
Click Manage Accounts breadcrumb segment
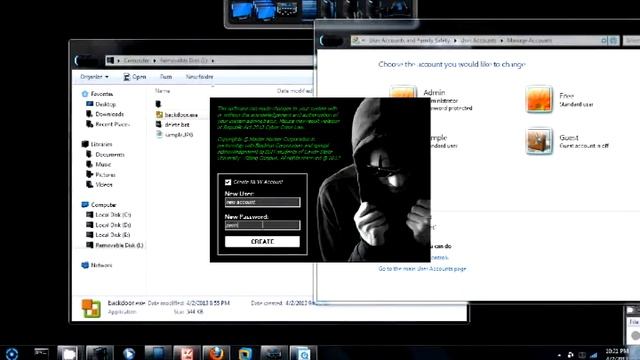pyautogui.click(x=529, y=40)
